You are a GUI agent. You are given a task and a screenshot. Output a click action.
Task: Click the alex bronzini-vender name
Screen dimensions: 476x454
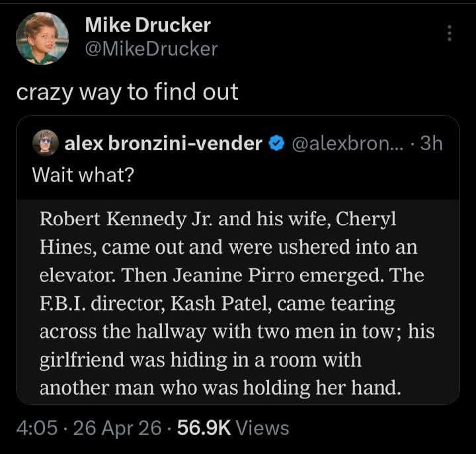(163, 143)
